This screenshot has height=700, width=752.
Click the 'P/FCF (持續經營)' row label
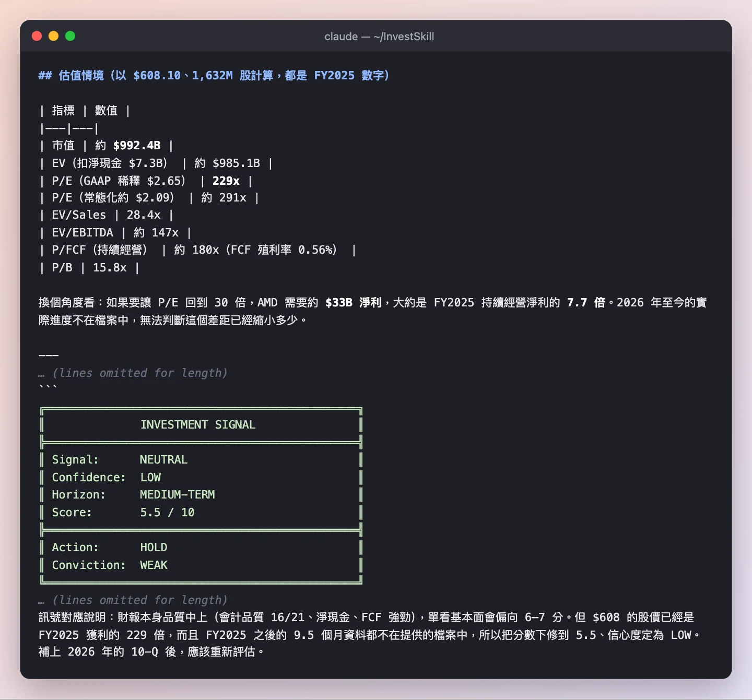100,250
